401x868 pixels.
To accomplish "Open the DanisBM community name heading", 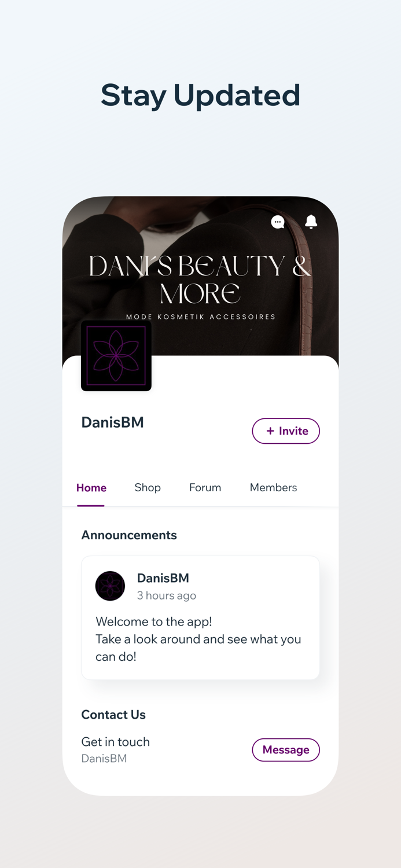I will [x=112, y=422].
